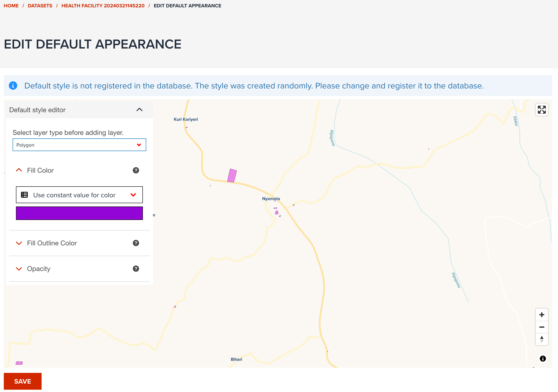558x392 pixels.
Task: Expand the Fill Outline Color section
Action: 19,243
